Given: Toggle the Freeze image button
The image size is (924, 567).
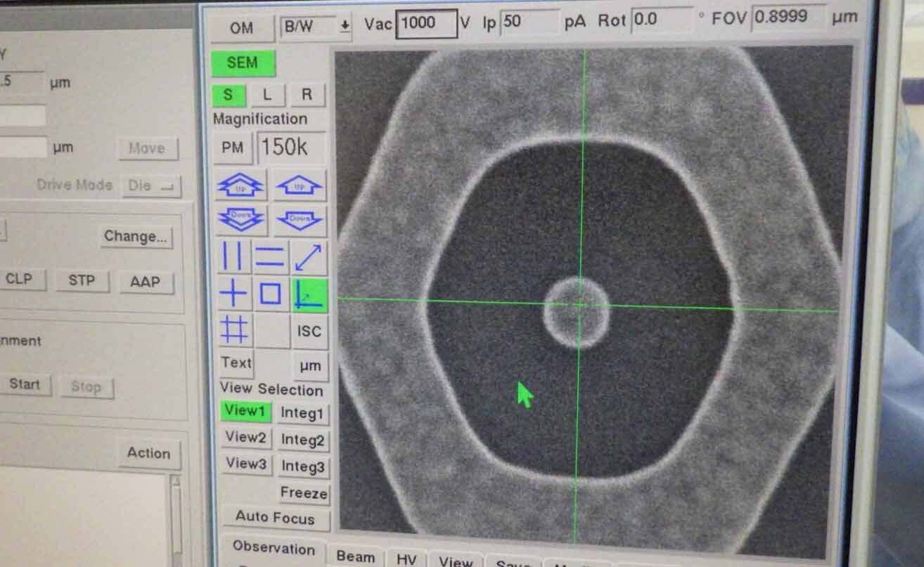Looking at the screenshot, I should (304, 493).
